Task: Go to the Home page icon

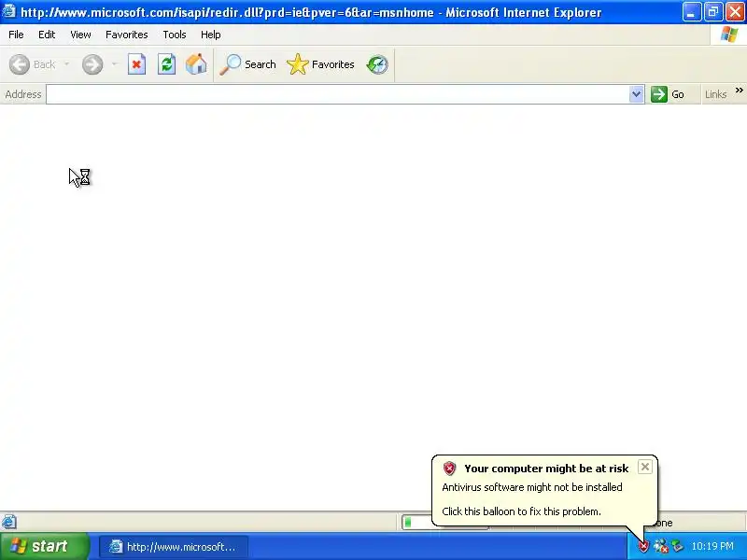Action: 196,64
